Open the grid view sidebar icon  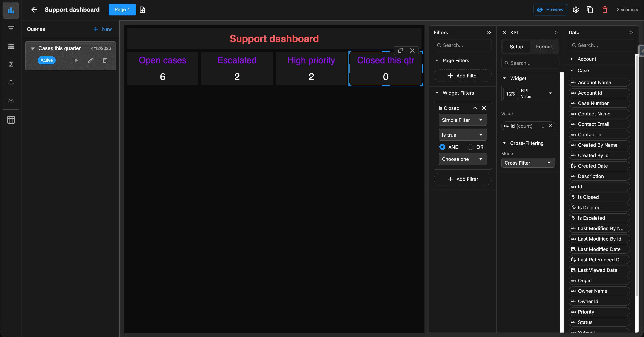click(x=11, y=120)
